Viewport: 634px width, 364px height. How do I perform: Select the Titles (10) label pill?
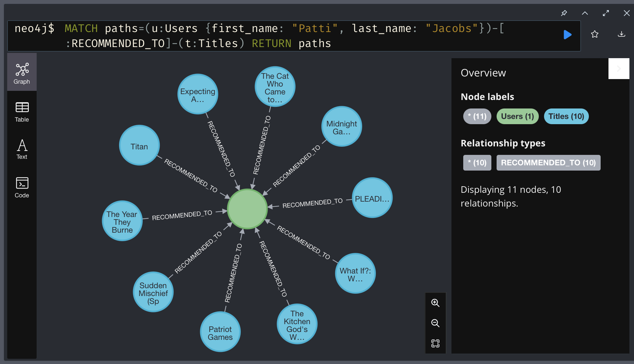[566, 116]
